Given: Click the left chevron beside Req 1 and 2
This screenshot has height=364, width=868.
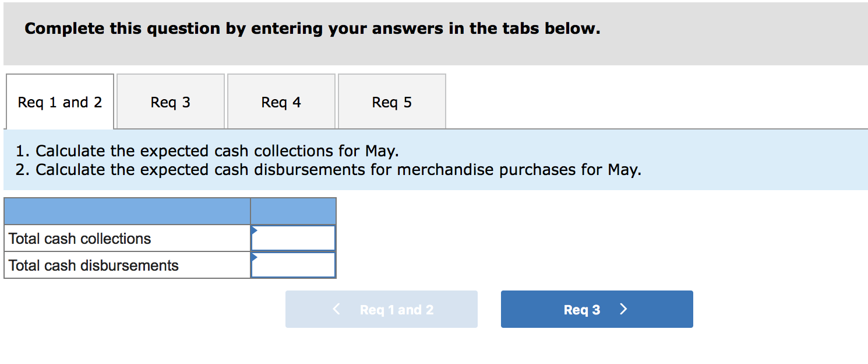Looking at the screenshot, I should pyautogui.click(x=336, y=309).
